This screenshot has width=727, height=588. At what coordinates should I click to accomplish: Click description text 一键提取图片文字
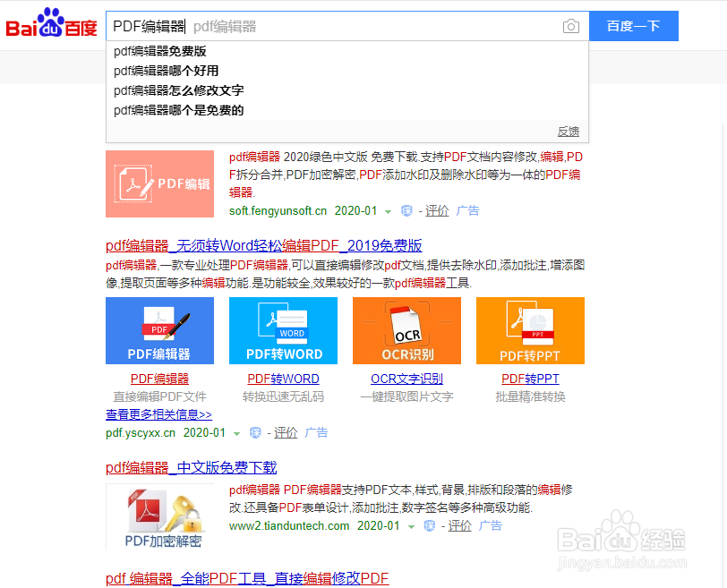[x=406, y=396]
